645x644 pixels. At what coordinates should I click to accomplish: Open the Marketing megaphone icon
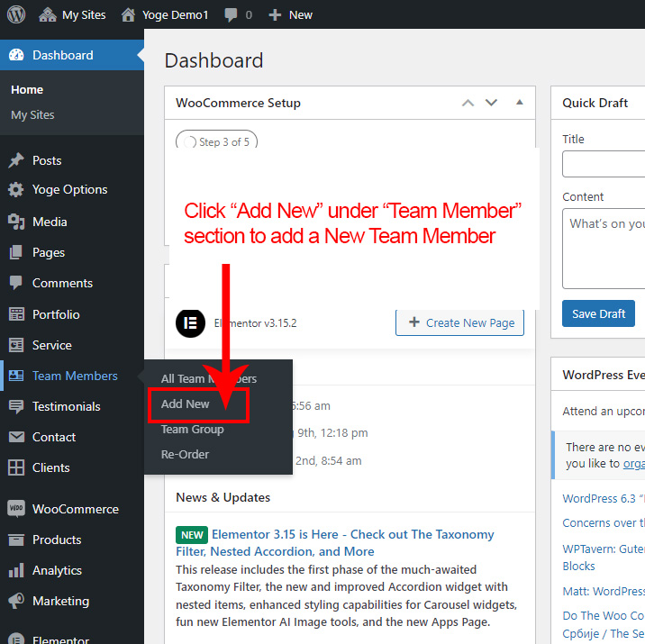(16, 601)
